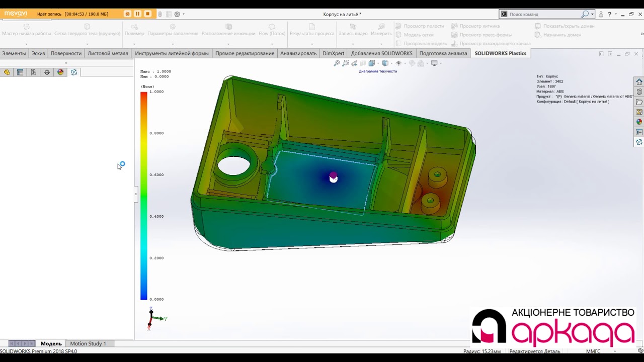Viewport: 644px width, 362px height.
Task: Click the Display Style cube icon
Action: (x=385, y=63)
